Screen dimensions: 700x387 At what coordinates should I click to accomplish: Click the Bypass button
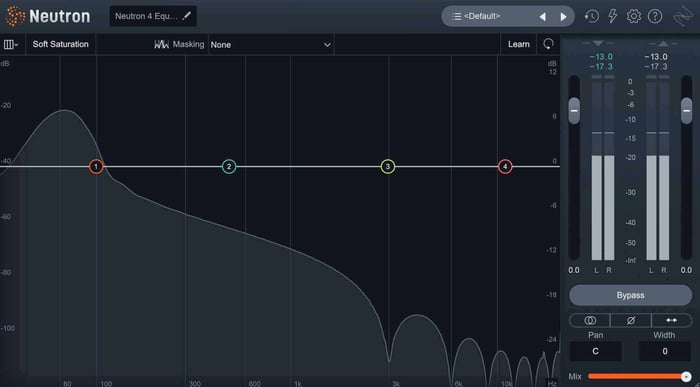(630, 295)
